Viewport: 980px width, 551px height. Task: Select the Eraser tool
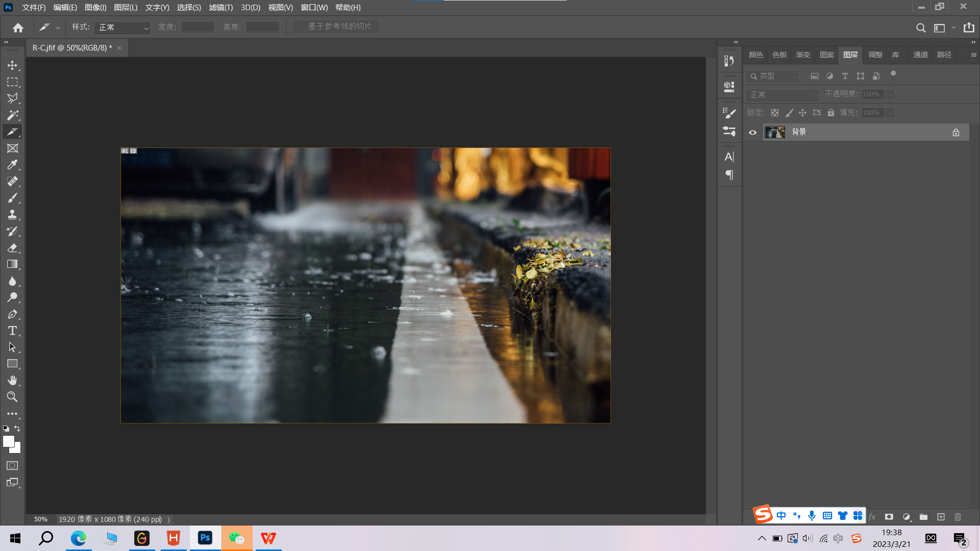pyautogui.click(x=12, y=248)
